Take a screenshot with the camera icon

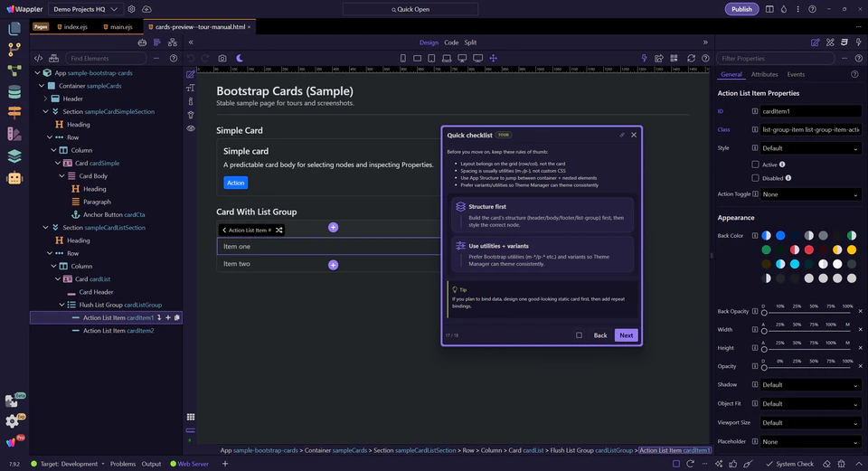[x=222, y=58]
